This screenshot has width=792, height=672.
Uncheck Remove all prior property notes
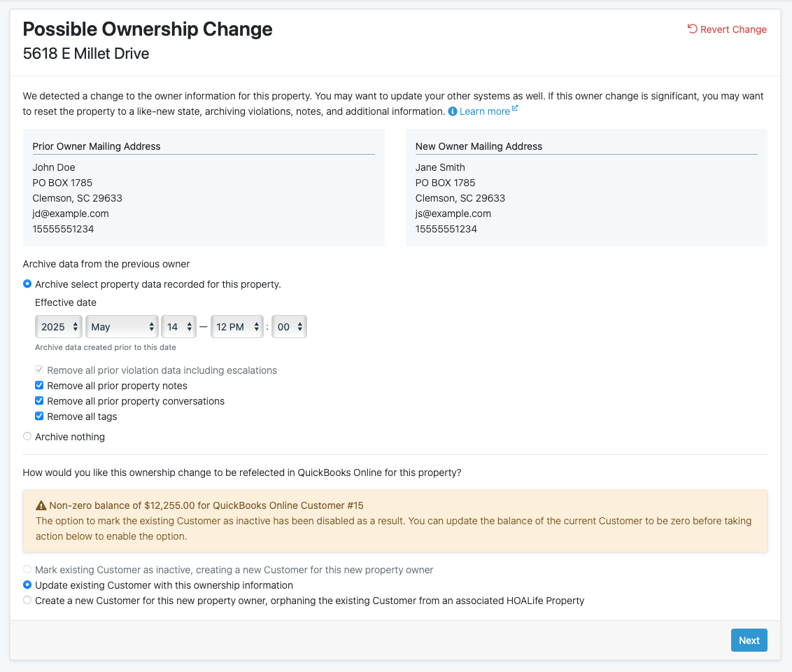coord(39,386)
